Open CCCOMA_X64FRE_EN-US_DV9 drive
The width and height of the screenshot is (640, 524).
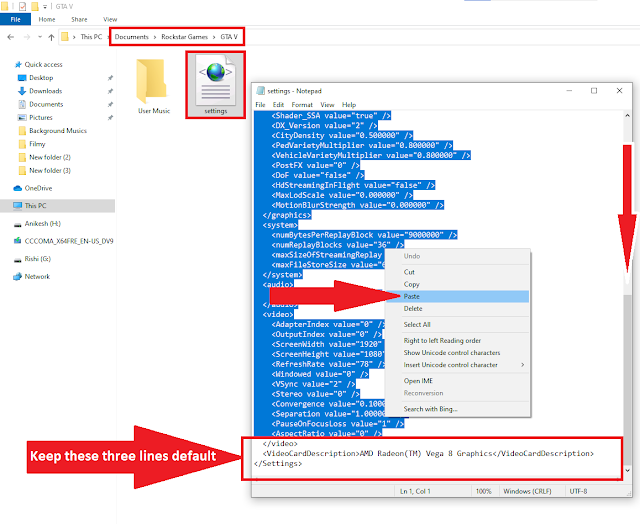(63, 241)
